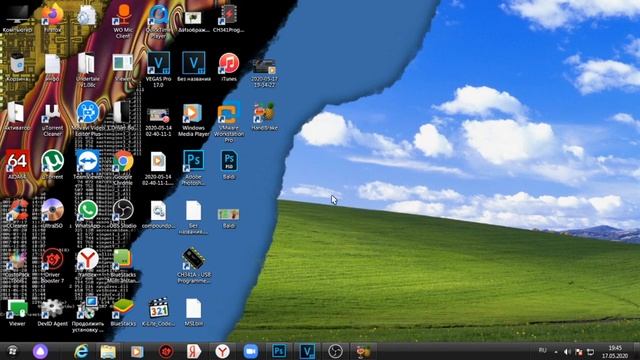Viewport: 640px width, 360px height.
Task: Open the K-Lite Codec desktop icon
Action: point(158,312)
